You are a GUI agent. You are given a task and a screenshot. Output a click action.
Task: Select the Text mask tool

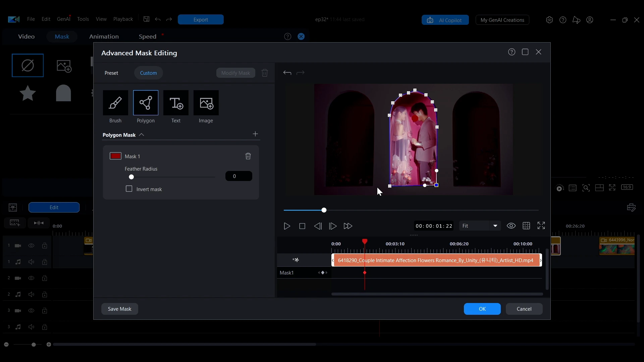(176, 103)
